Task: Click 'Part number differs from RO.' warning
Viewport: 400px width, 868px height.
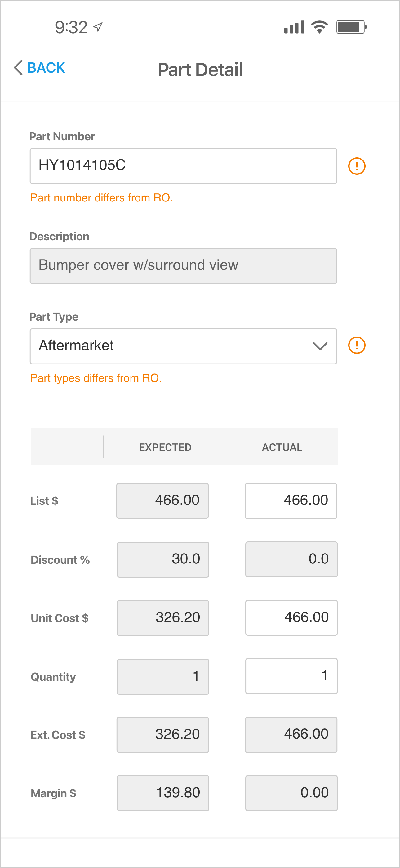Action: [101, 198]
